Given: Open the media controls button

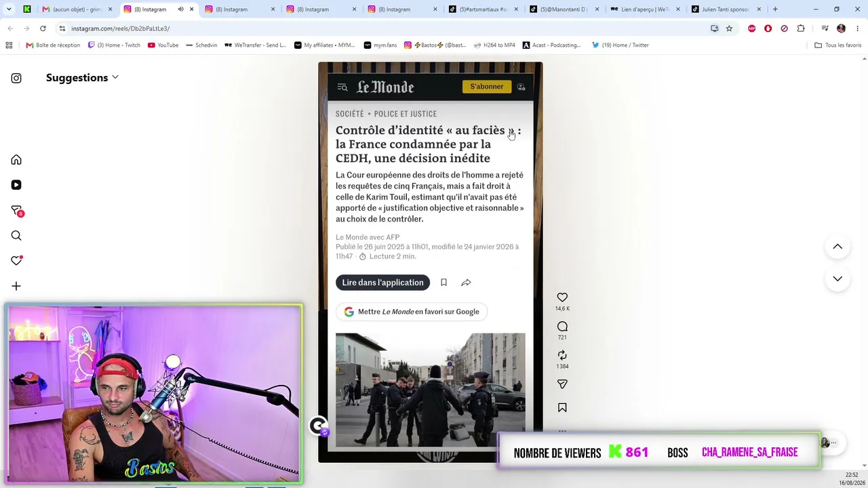Looking at the screenshot, I should pyautogui.click(x=825, y=28).
